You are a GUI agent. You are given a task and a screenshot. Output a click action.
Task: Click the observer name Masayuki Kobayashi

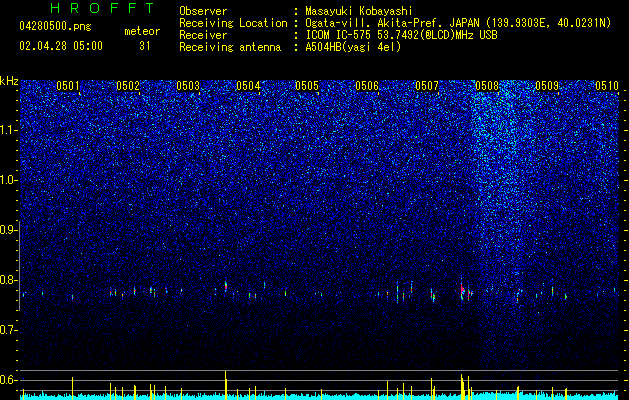point(359,11)
